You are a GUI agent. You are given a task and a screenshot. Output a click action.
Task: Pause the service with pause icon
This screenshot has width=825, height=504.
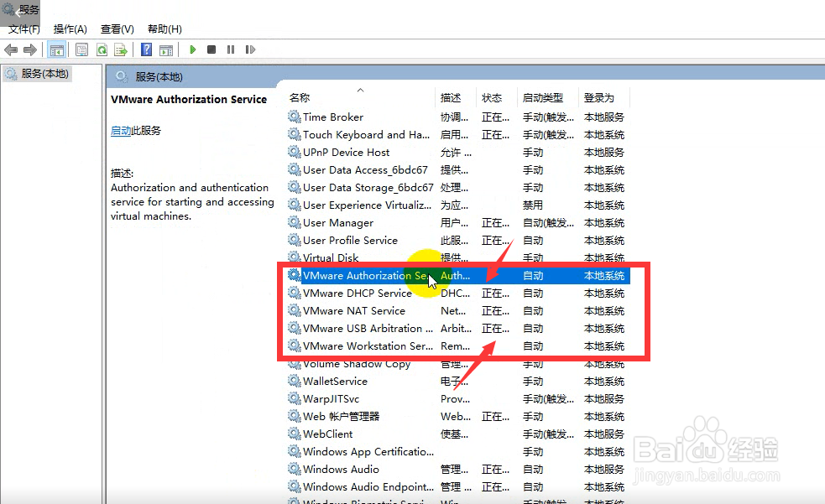pyautogui.click(x=231, y=49)
